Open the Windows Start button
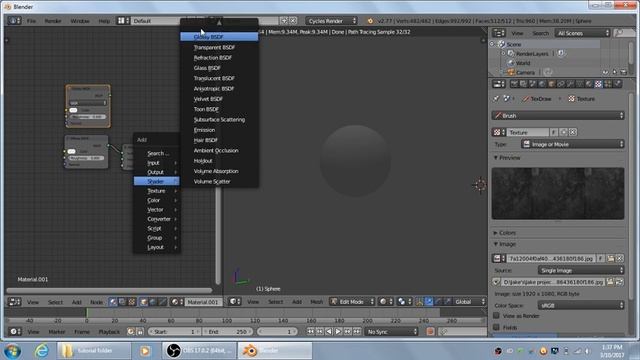This screenshot has width=640, height=360. tap(13, 351)
